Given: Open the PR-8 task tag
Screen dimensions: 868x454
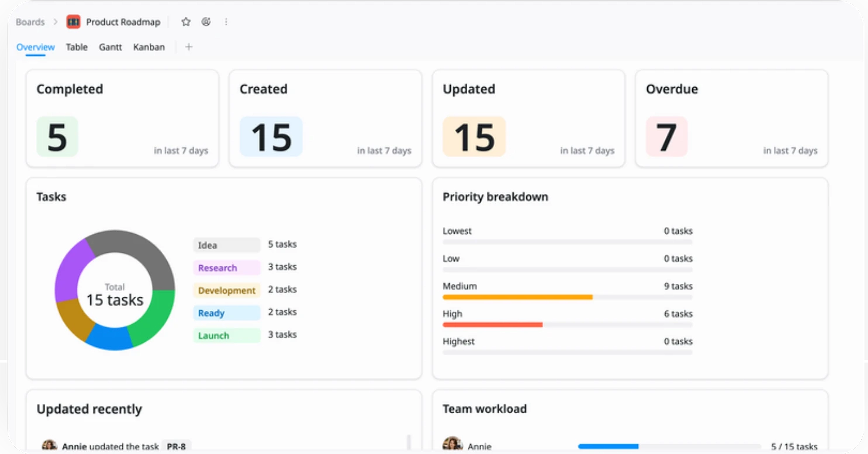Looking at the screenshot, I should click(x=176, y=446).
